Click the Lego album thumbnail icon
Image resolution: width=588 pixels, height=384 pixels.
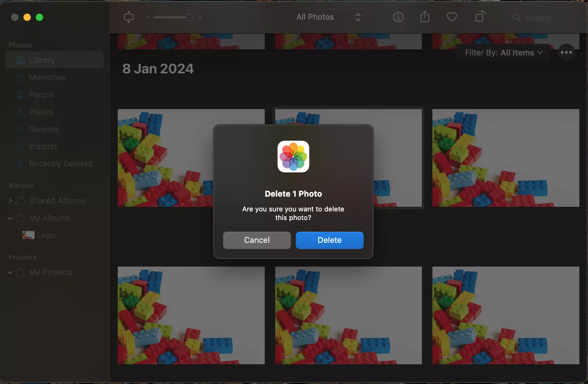tap(28, 235)
